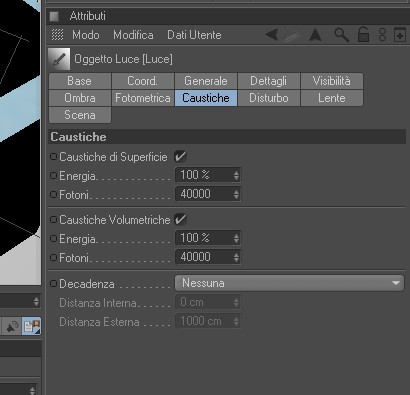410x395 pixels.
Task: Click animation dot beside Decadenza
Action: click(x=53, y=284)
